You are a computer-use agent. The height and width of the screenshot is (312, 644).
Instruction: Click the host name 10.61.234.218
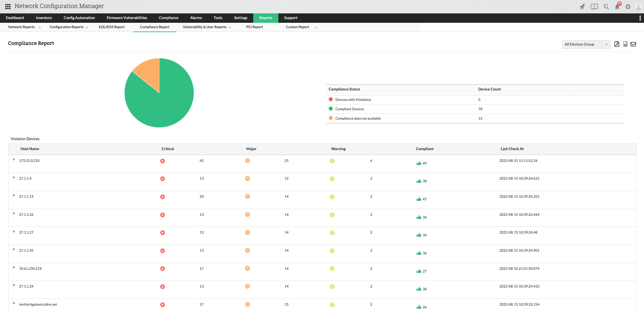30,268
